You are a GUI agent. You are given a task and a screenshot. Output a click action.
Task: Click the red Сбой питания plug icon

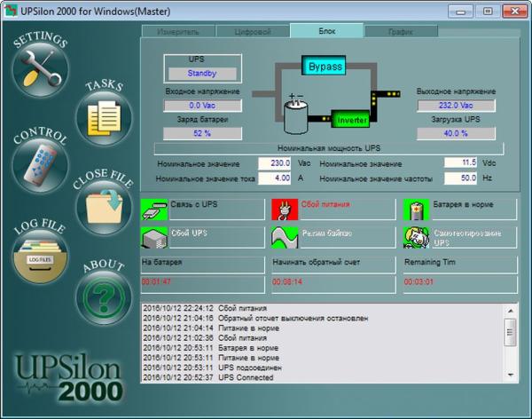click(x=285, y=209)
